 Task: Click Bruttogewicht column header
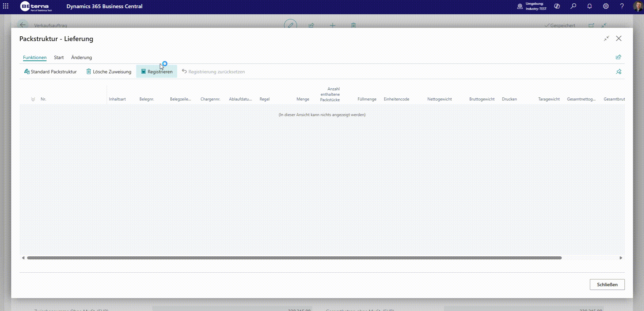point(482,99)
